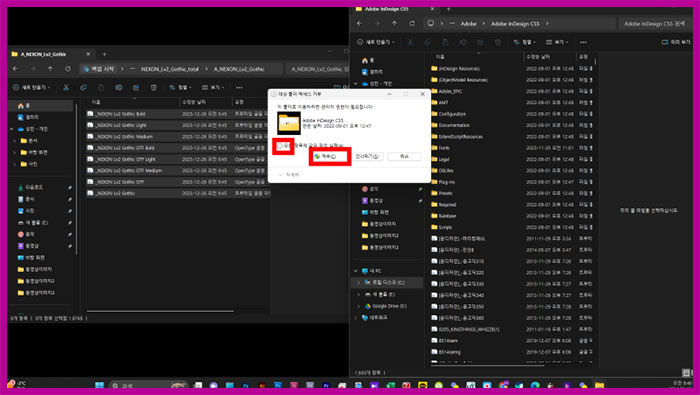Open the View (보기) dropdown in A_NEXON_Lv2_Gothic window

(x=213, y=87)
